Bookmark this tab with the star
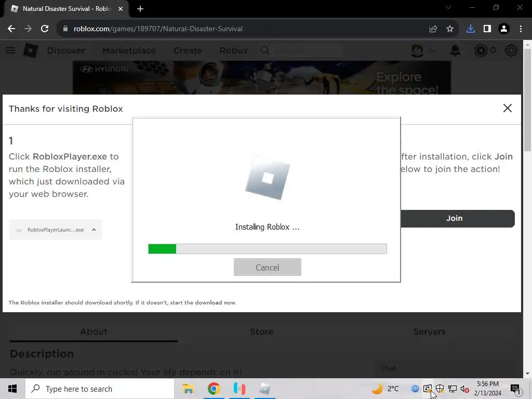 click(450, 29)
